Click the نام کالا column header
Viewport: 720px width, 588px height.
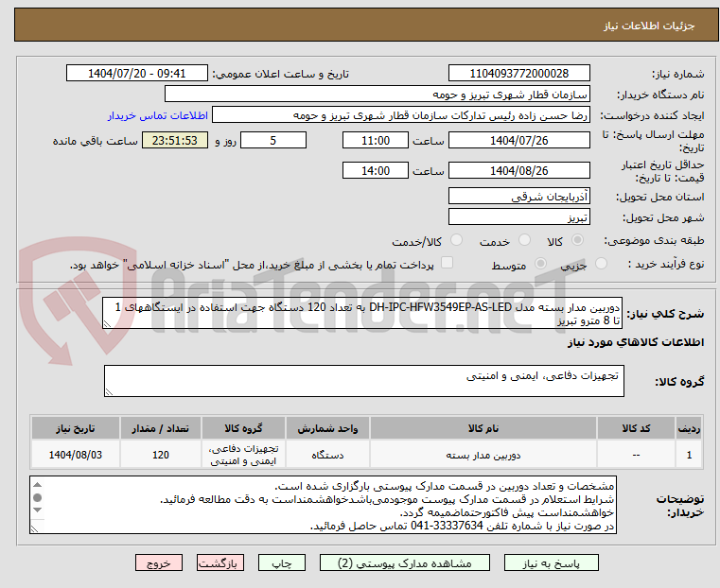[483, 428]
